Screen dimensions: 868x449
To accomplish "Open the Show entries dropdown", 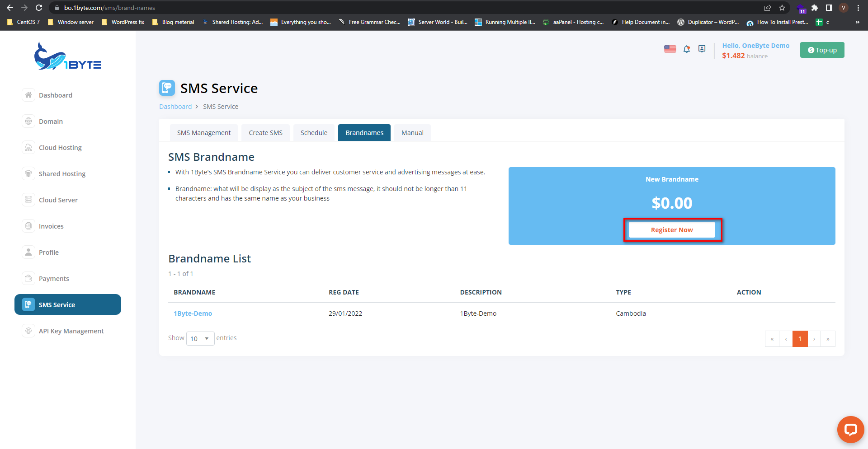I will [200, 338].
